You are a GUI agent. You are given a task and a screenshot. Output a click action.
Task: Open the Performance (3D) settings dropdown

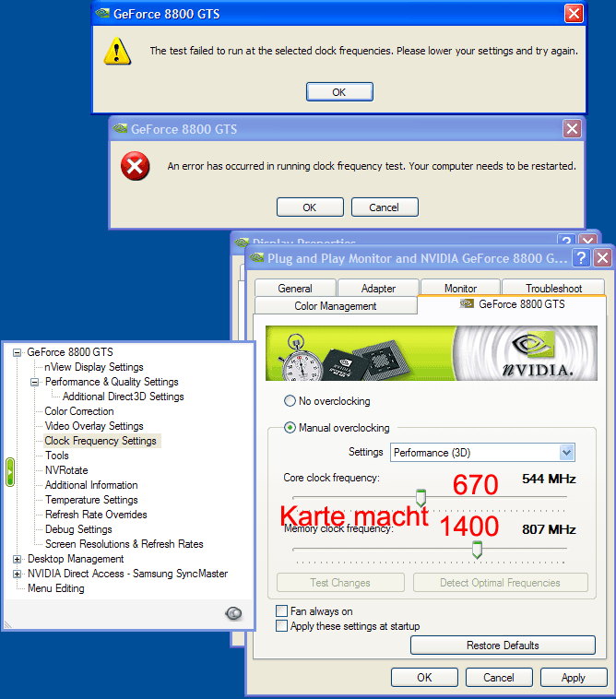(566, 453)
